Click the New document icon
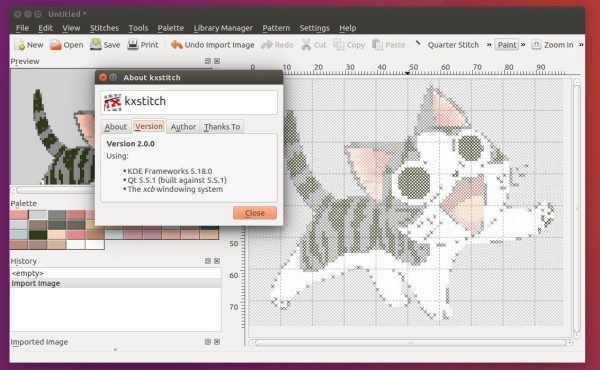This screenshot has height=370, width=600. [x=20, y=45]
